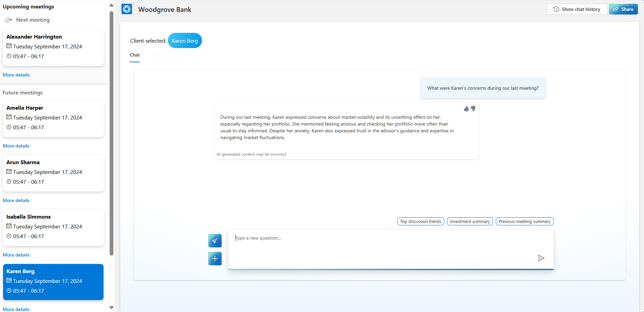Click clock icon on Isabella Simmons card
The height and width of the screenshot is (312, 644).
(9, 236)
